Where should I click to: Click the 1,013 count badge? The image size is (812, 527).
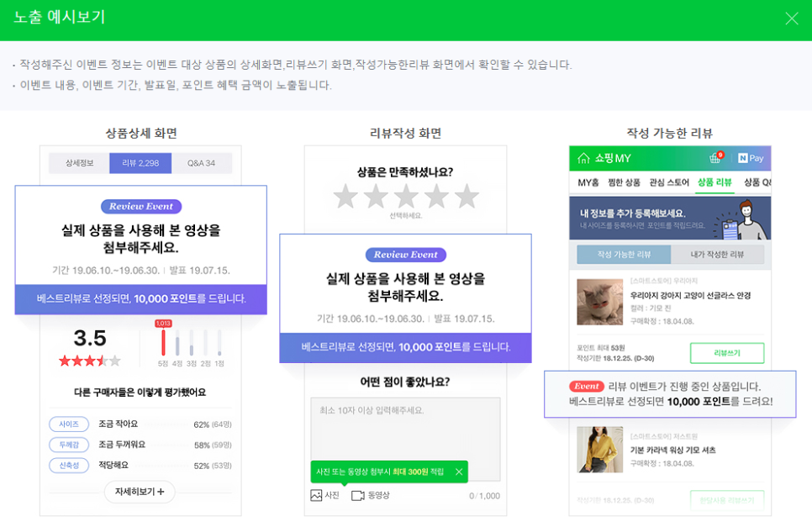click(163, 324)
